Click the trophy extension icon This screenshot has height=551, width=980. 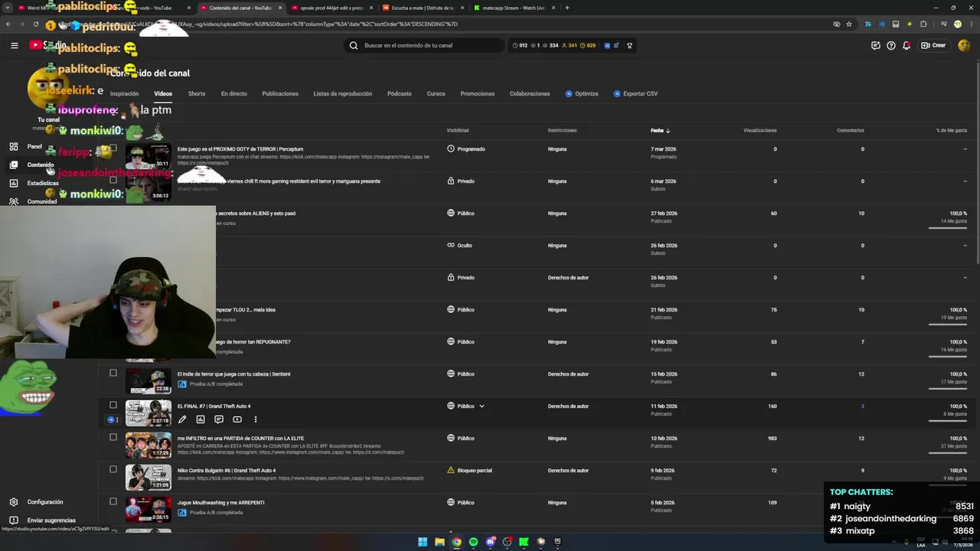pyautogui.click(x=629, y=45)
